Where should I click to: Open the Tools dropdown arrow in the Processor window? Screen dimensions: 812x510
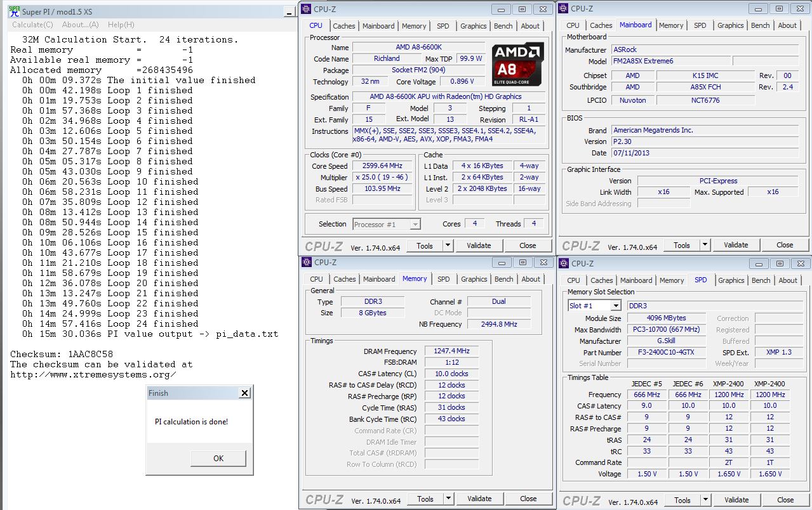448,245
